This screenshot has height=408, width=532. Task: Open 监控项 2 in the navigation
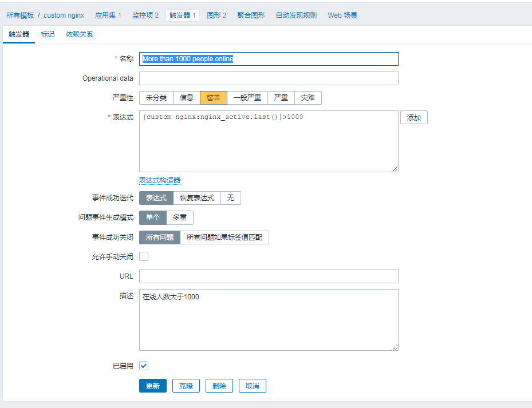click(145, 15)
